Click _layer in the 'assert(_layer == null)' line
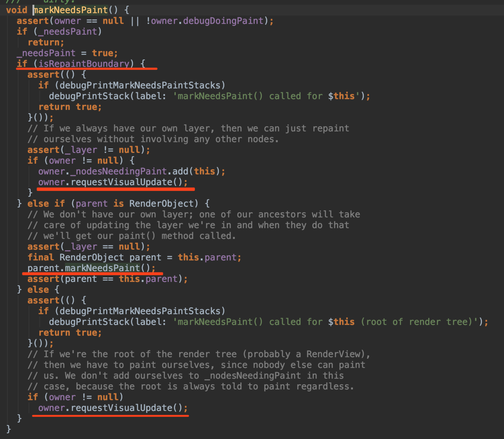The height and width of the screenshot is (439, 504). pos(81,247)
